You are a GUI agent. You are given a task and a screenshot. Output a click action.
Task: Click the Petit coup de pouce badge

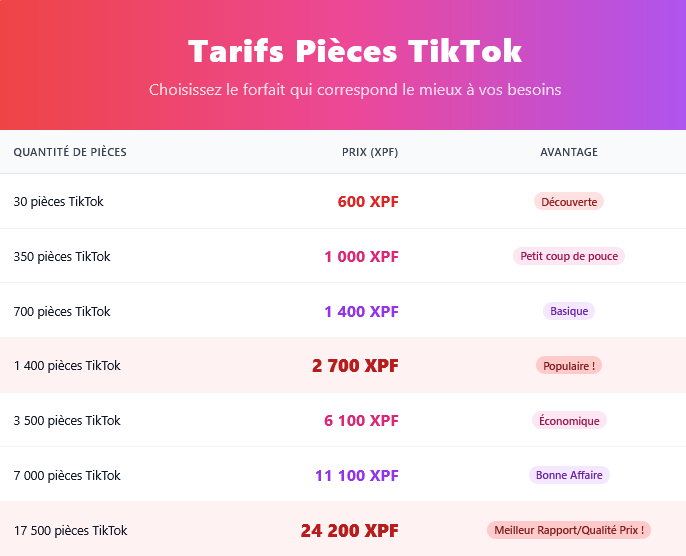click(x=569, y=256)
